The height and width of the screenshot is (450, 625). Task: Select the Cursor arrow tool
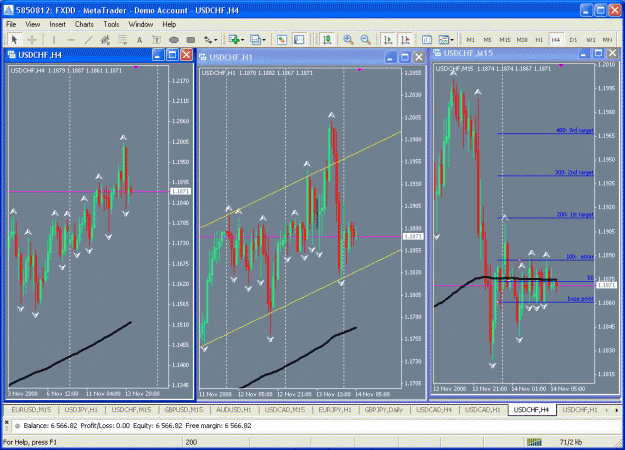14,39
